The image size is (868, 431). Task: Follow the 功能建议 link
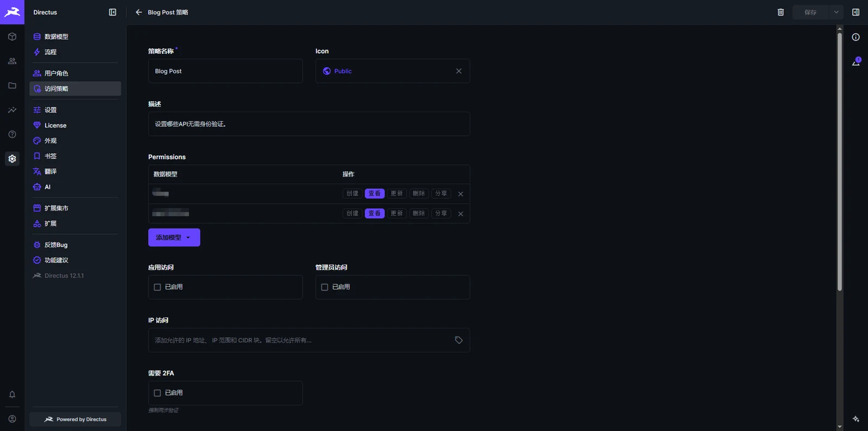point(75,261)
